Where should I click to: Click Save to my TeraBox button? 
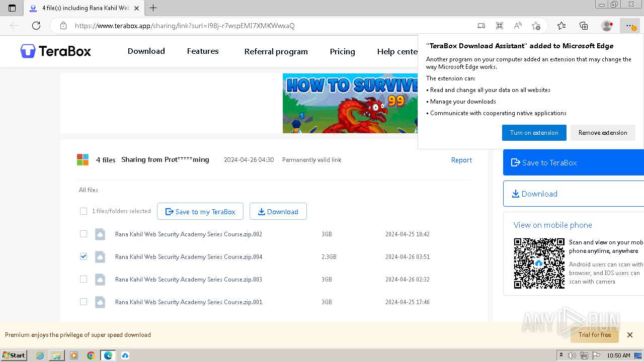coord(200,212)
